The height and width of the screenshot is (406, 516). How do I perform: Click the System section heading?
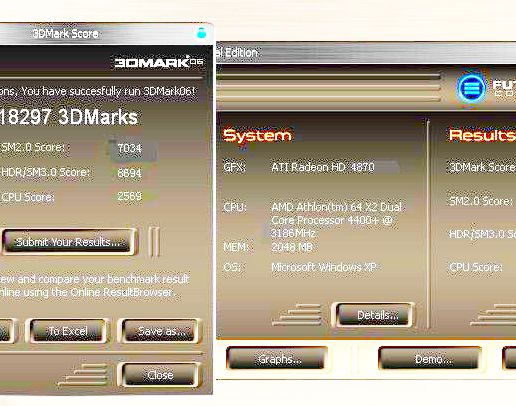pos(257,135)
